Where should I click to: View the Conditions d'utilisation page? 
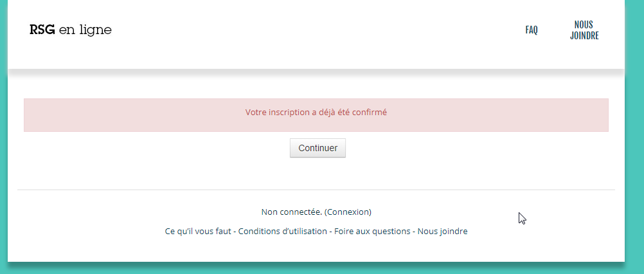click(x=282, y=232)
